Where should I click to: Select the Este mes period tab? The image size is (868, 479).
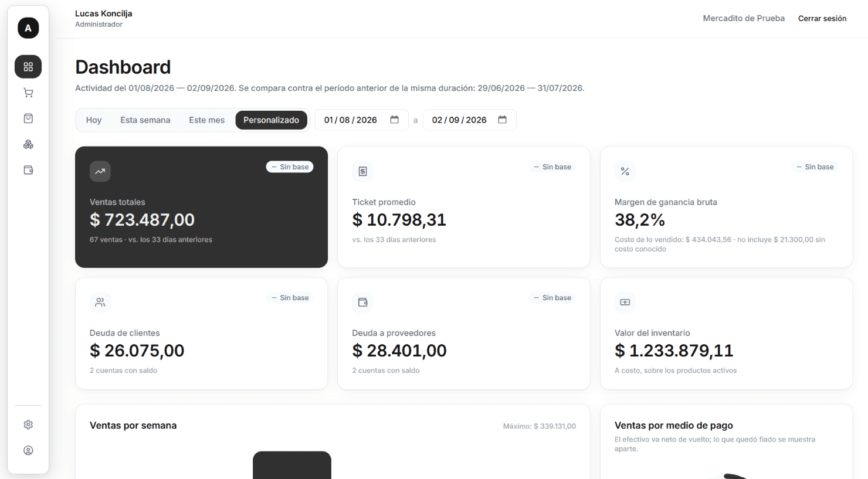tap(206, 120)
